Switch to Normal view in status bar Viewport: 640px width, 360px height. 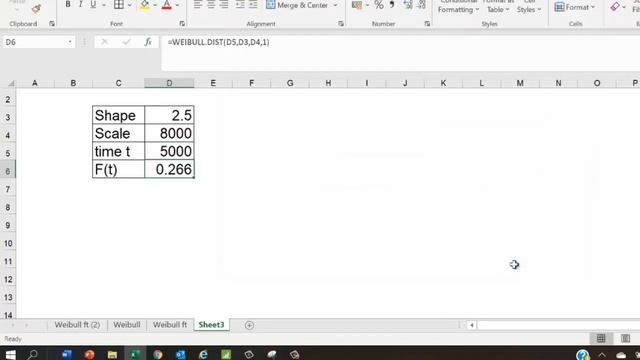click(x=601, y=338)
